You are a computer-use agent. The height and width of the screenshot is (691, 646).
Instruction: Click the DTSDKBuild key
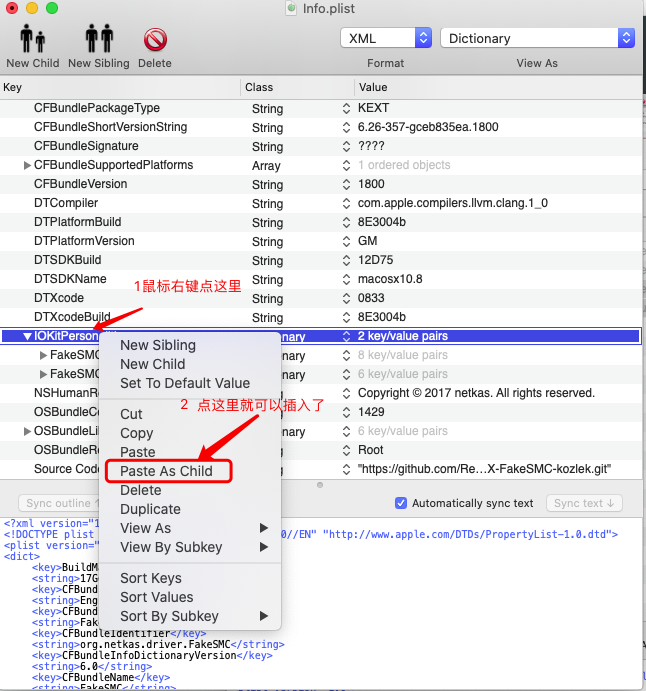68,260
